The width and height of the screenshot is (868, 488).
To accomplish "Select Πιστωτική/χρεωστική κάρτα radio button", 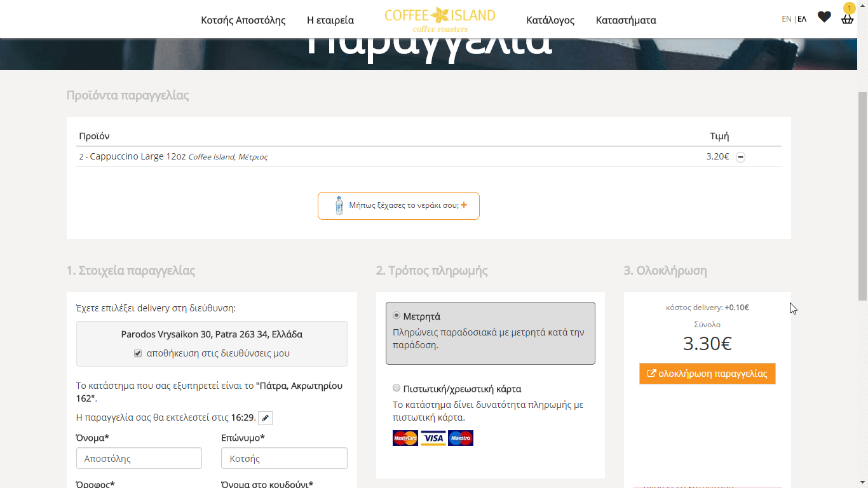I will [397, 388].
